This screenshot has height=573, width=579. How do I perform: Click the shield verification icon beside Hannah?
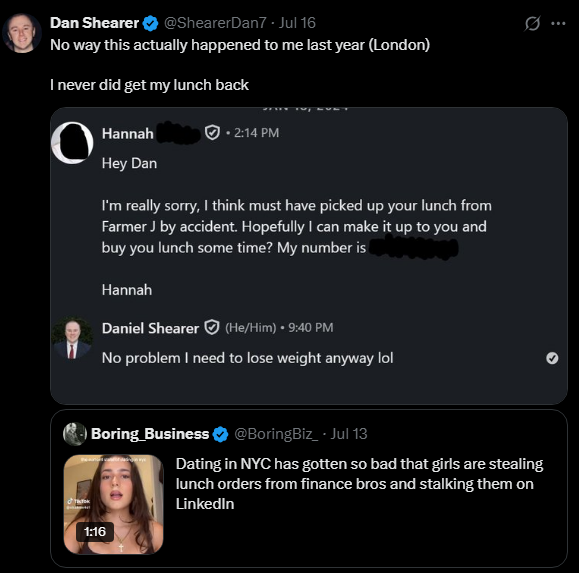click(212, 133)
